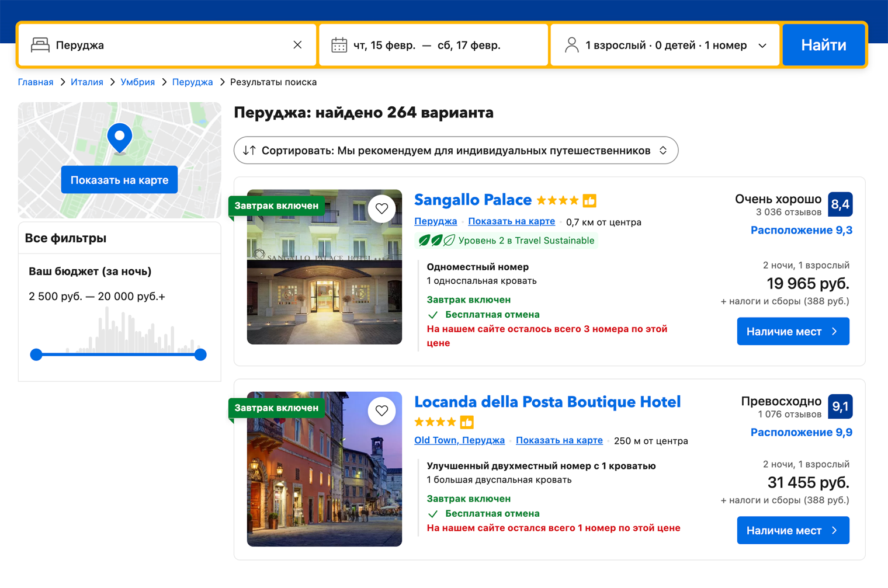Click Бесплатная отмена under Locanda della Posta

[492, 513]
